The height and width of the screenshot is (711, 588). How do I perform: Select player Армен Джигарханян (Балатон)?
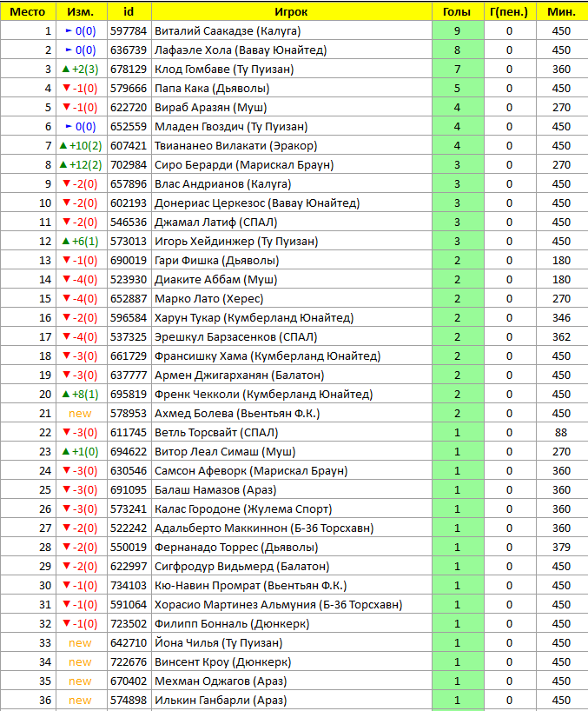239,375
